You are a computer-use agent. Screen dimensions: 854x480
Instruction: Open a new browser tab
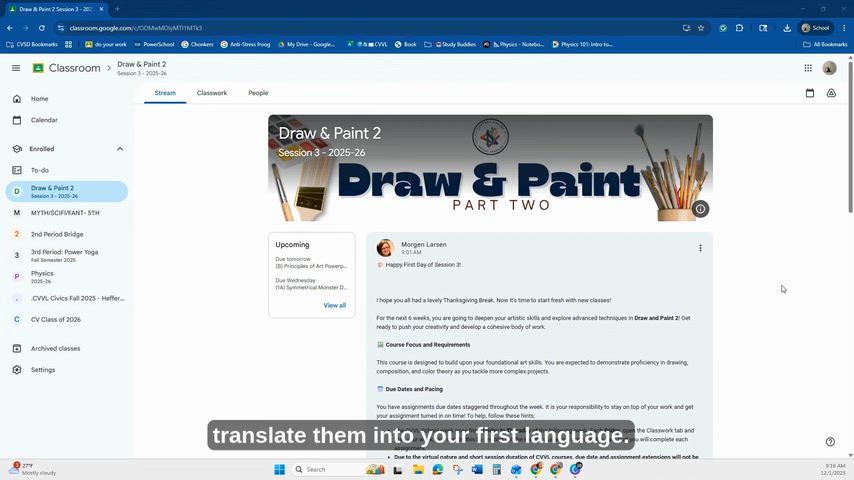(117, 9)
